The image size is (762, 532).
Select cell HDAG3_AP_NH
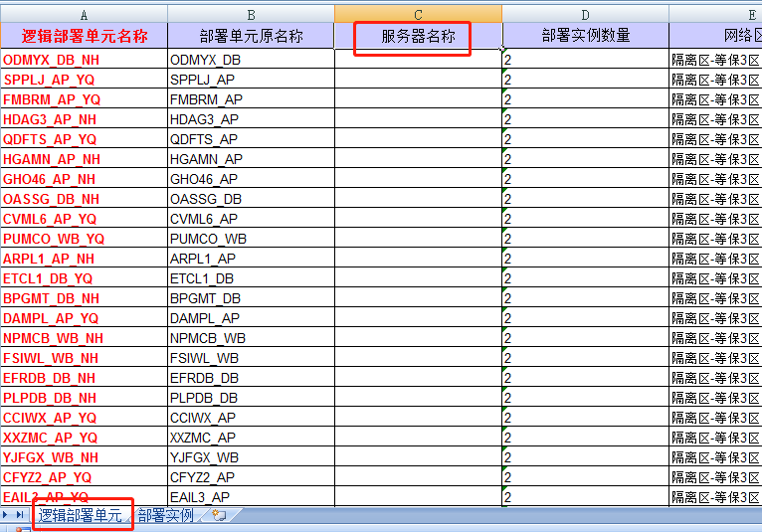tap(85, 119)
